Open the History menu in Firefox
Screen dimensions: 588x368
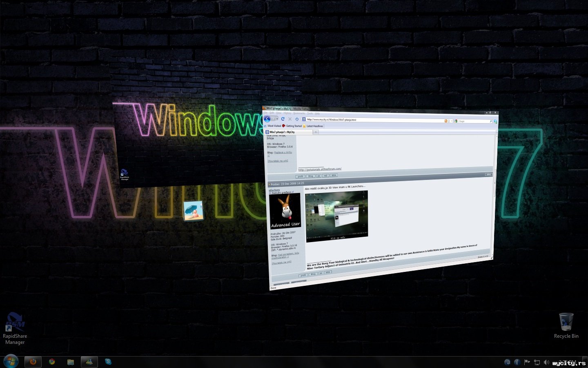[x=287, y=113]
